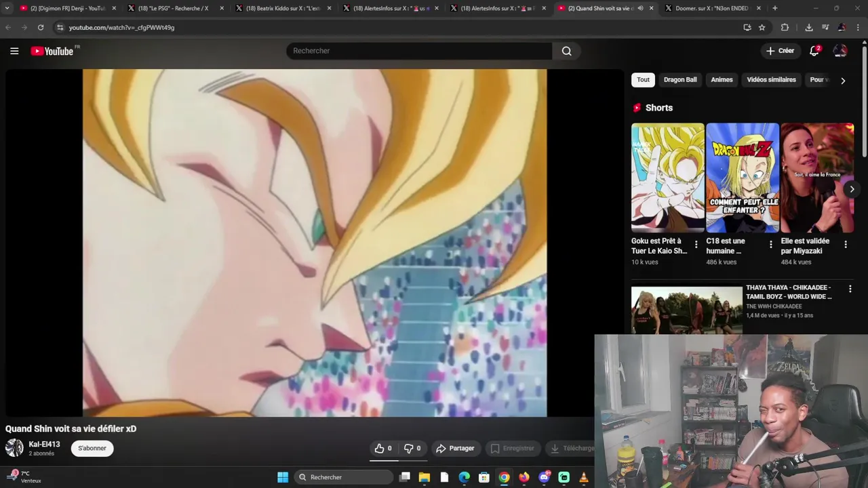This screenshot has height=488, width=868.
Task: Open Firefox from taskbar
Action: tap(524, 477)
